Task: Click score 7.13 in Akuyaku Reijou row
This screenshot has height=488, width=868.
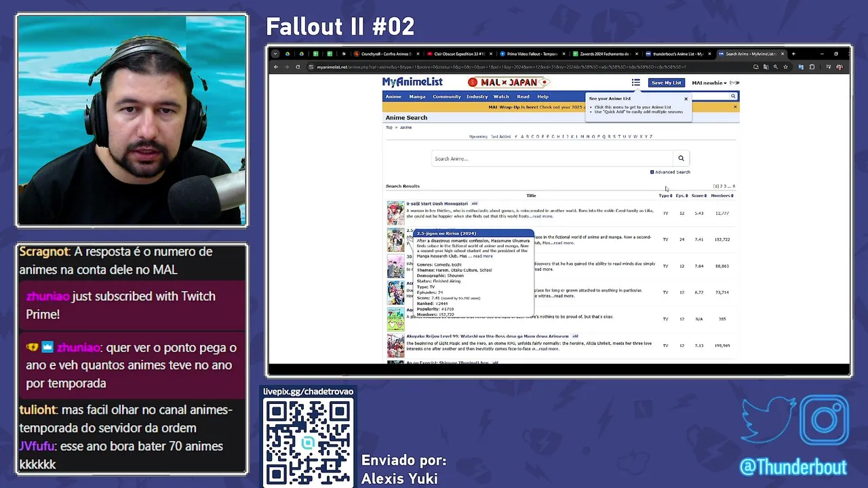Action: [699, 346]
